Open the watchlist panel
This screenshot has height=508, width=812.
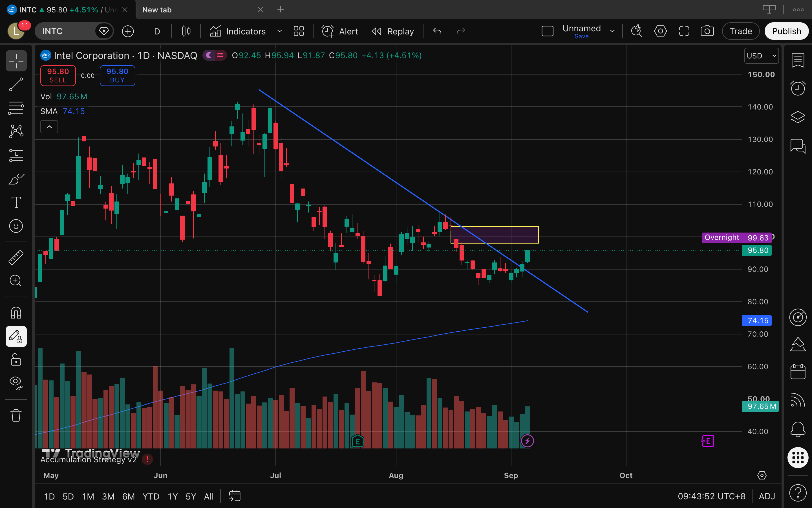tap(798, 61)
